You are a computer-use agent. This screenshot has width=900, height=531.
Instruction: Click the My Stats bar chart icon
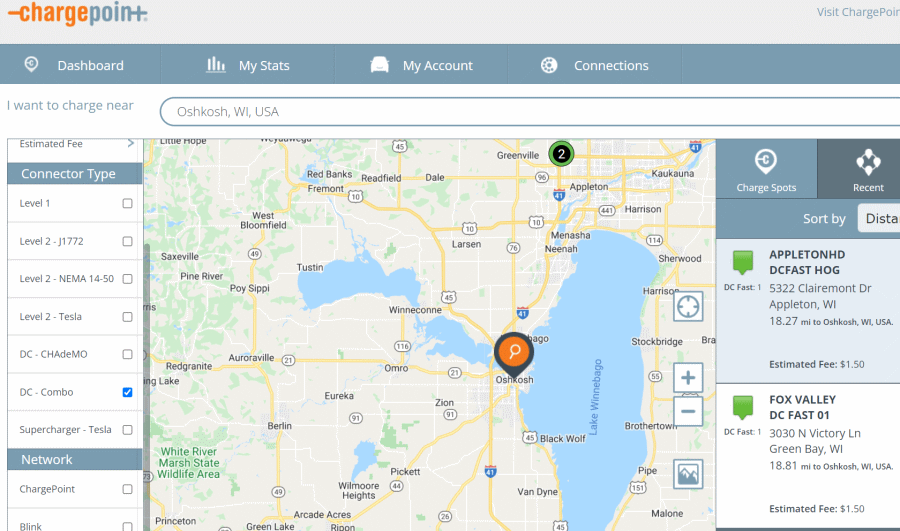click(x=216, y=64)
